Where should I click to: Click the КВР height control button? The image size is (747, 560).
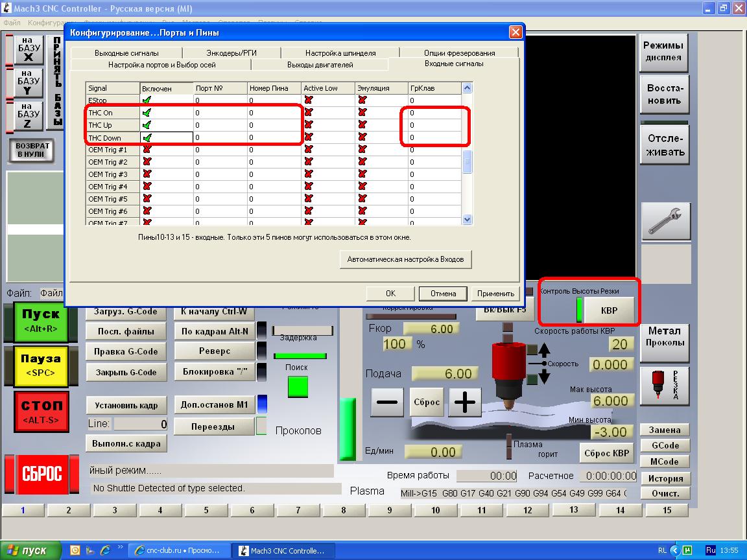click(x=609, y=310)
